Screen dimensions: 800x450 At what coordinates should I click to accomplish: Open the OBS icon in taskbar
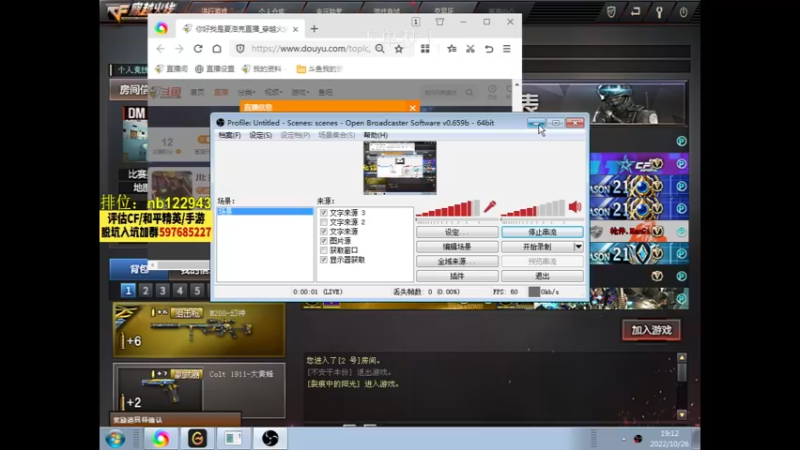pyautogui.click(x=270, y=439)
